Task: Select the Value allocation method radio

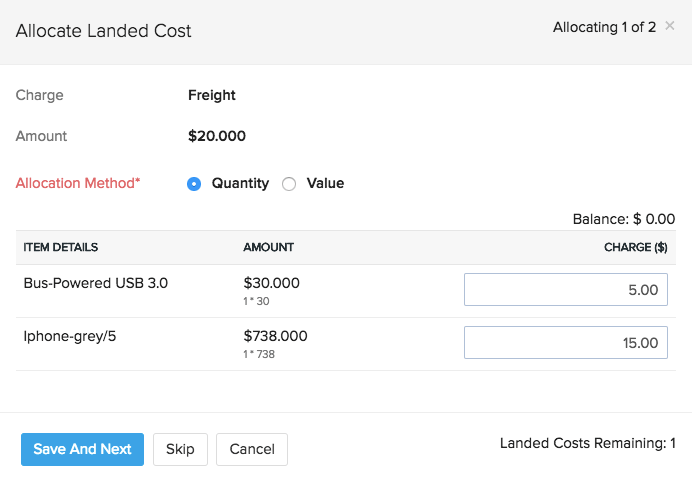Action: [289, 184]
